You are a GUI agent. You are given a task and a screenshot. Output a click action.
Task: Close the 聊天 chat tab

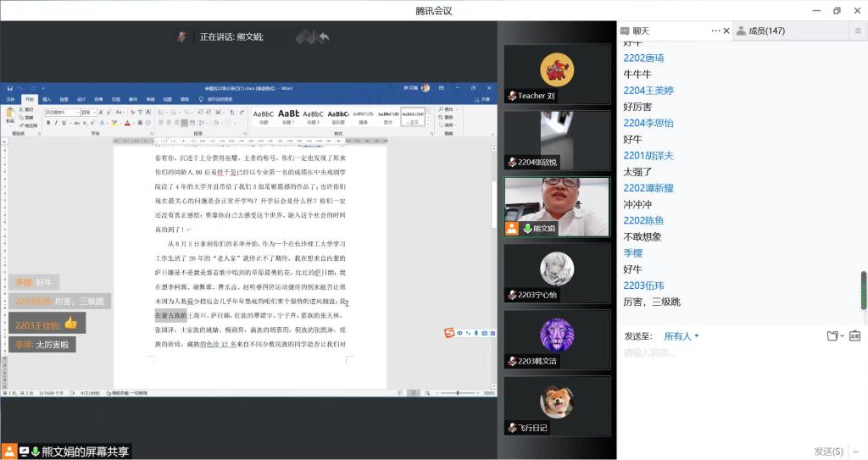[726, 30]
